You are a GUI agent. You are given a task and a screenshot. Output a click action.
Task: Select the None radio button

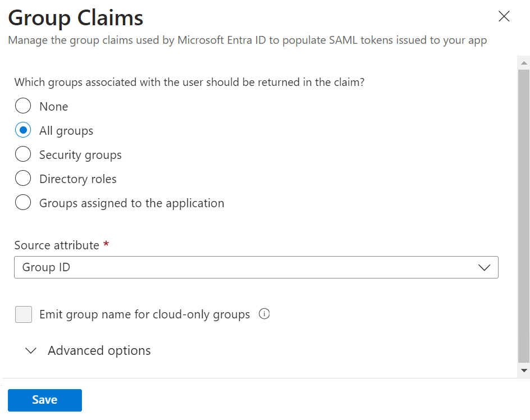pos(23,106)
